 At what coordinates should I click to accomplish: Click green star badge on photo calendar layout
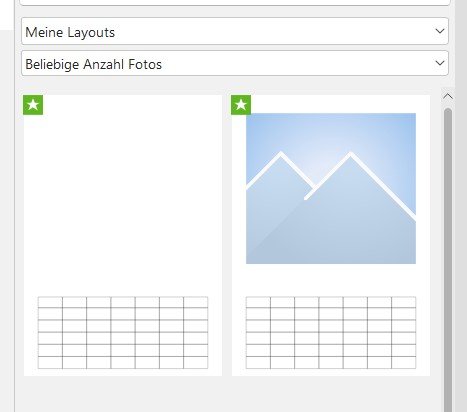point(241,105)
